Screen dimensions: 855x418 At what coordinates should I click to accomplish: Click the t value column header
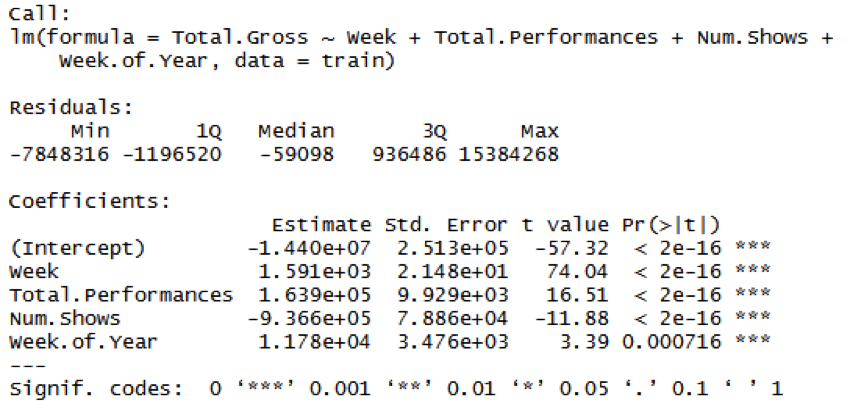564,225
